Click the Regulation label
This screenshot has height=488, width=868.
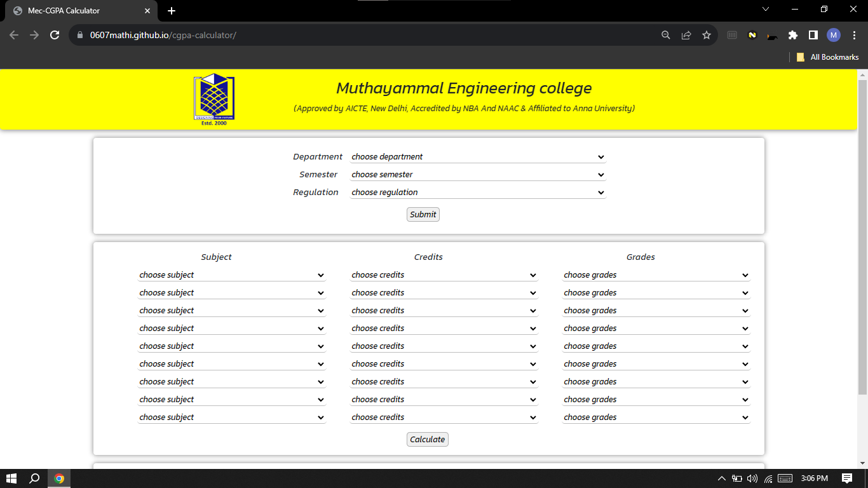tap(316, 193)
